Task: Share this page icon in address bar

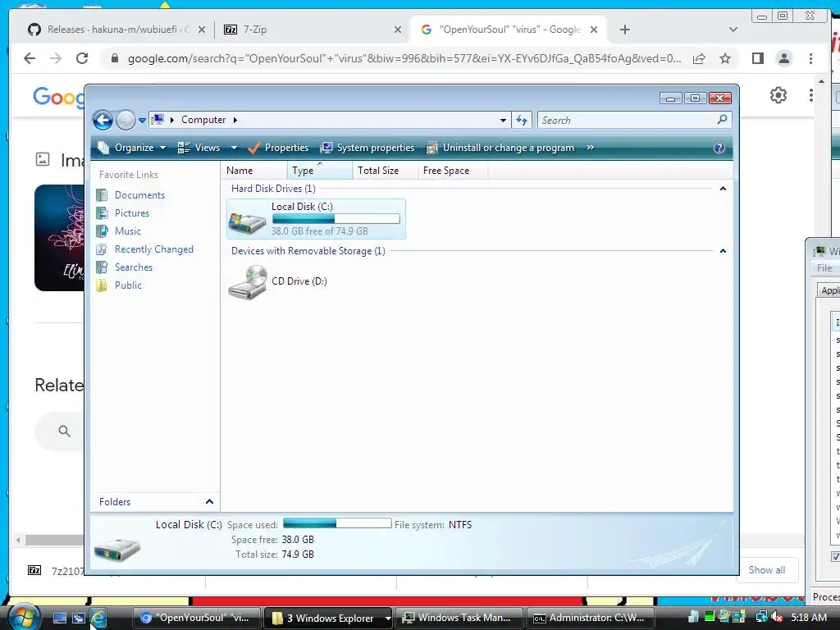Action: pyautogui.click(x=699, y=58)
